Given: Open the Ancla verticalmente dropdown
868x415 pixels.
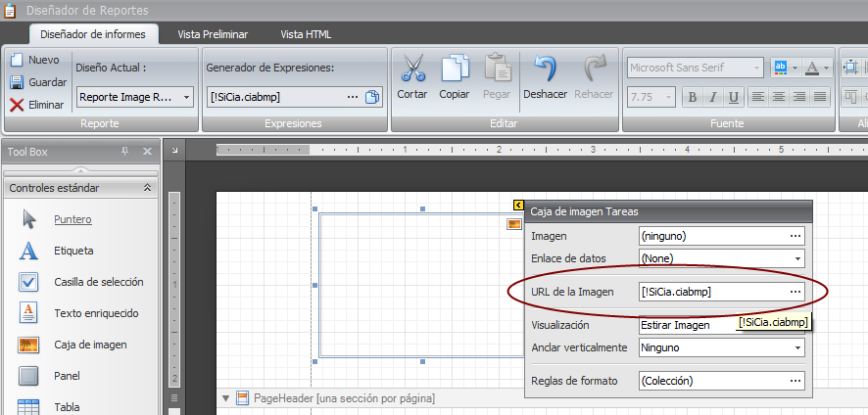Looking at the screenshot, I should (x=797, y=347).
